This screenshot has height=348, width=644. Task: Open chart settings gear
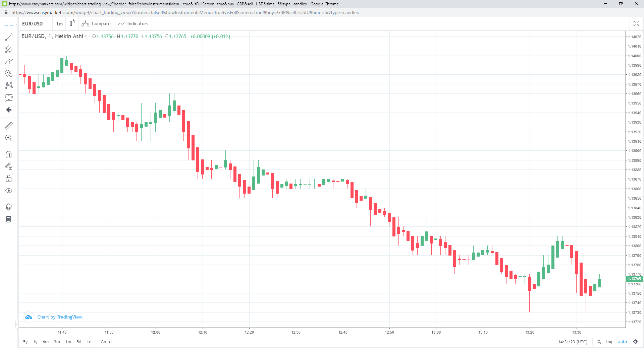coord(635,342)
